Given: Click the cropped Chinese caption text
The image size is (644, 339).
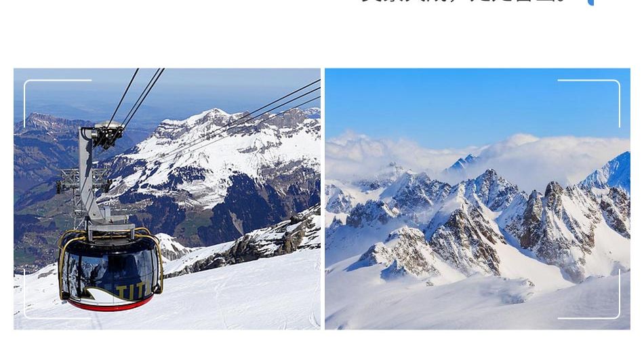Looking at the screenshot, I should pyautogui.click(x=462, y=1).
